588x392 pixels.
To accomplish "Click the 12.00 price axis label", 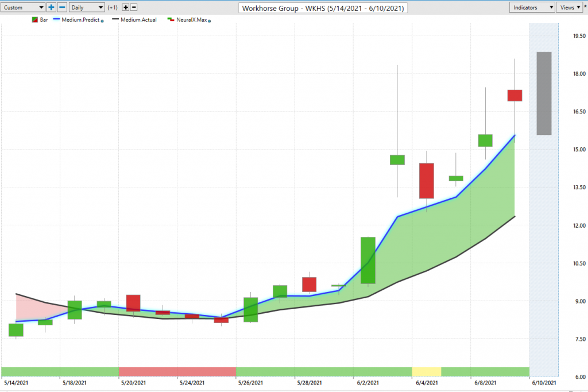I will [579, 226].
